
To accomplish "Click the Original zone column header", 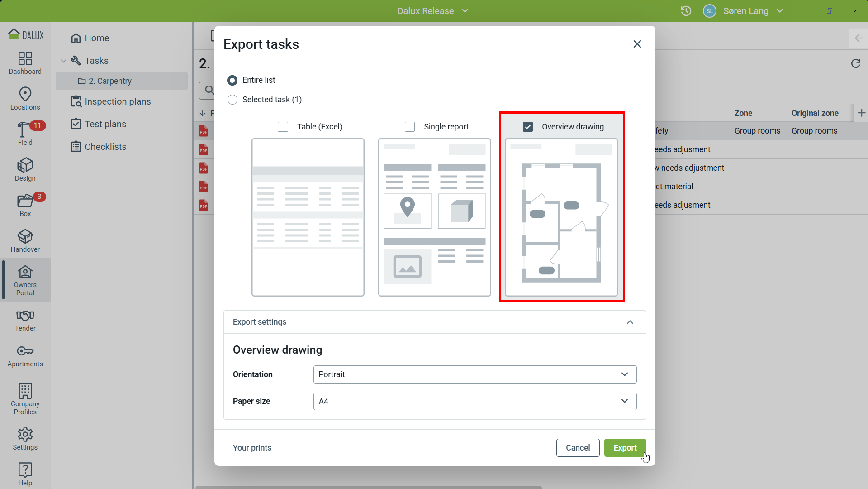I will click(815, 113).
